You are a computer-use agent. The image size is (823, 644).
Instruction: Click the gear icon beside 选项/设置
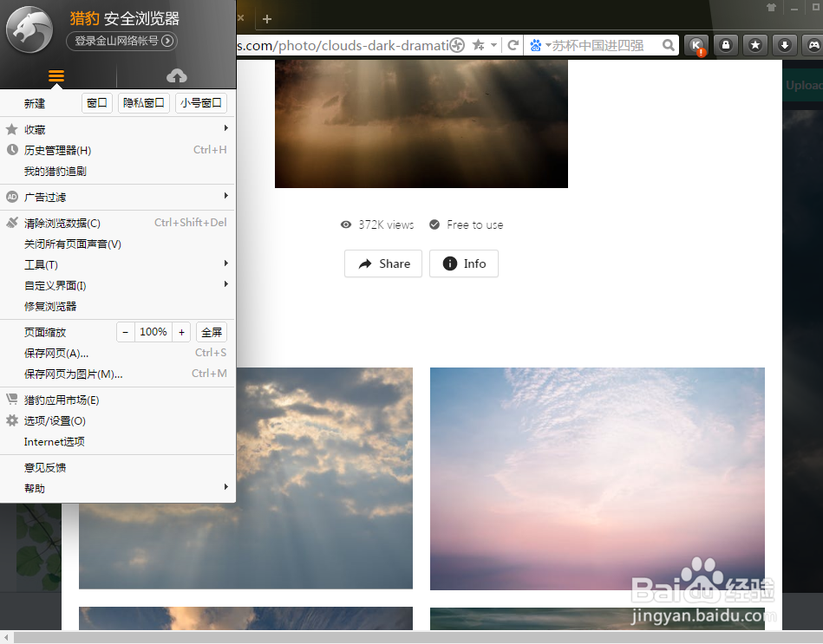pyautogui.click(x=12, y=420)
